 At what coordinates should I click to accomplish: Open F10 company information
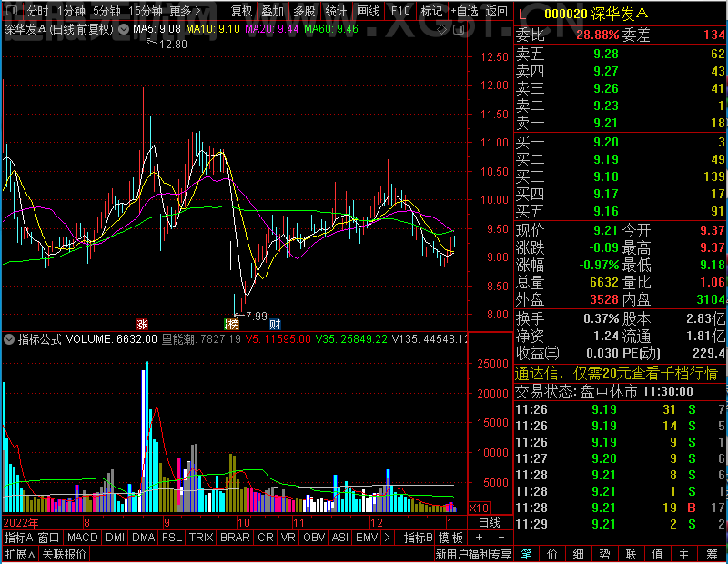tap(400, 11)
